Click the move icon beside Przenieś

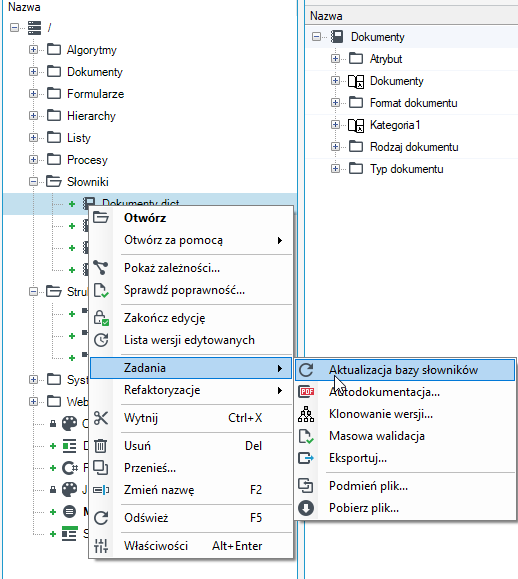(x=100, y=468)
